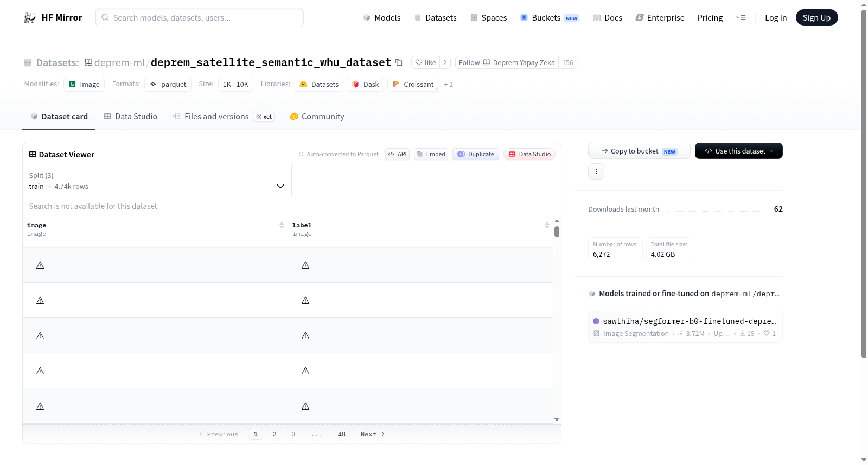
Task: Open the segformer-b0-finetuned model card
Action: pyautogui.click(x=685, y=327)
